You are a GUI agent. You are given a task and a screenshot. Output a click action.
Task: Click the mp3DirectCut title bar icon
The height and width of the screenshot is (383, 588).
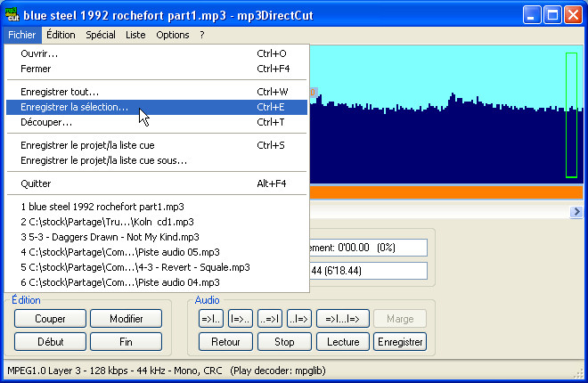coord(12,14)
